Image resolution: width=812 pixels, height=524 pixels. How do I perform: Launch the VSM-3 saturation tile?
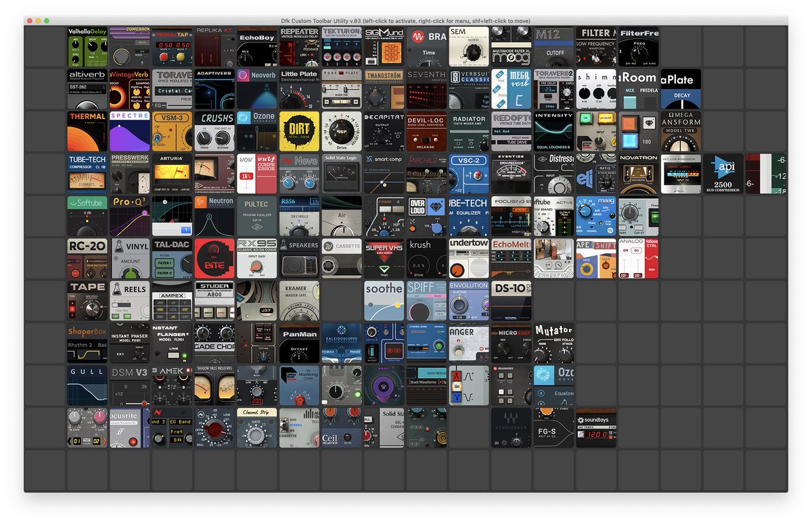172,131
